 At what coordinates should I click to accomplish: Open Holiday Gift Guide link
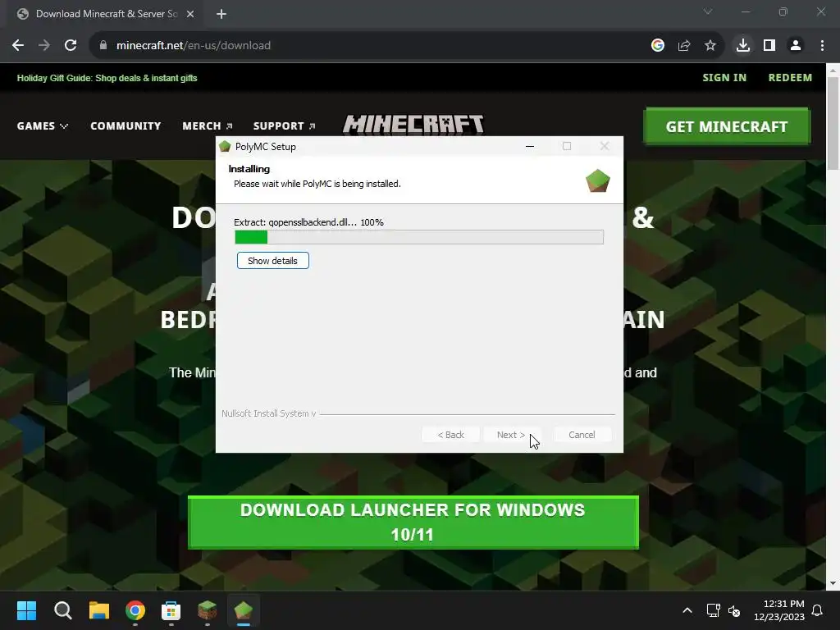point(107,78)
